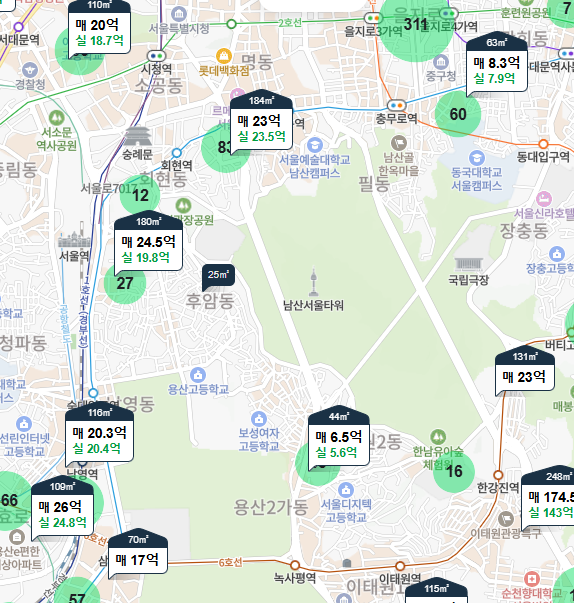Click the 청파동 neighborhood label
The width and height of the screenshot is (574, 603).
pos(23,343)
